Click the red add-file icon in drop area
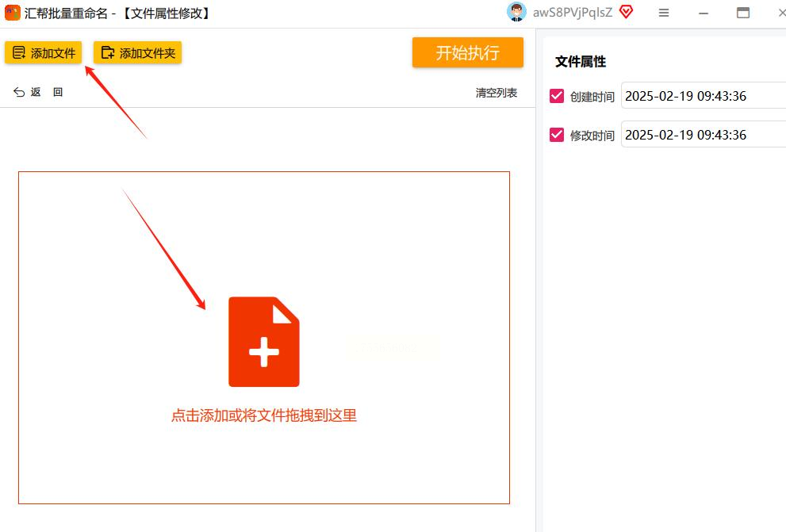Image resolution: width=786 pixels, height=532 pixels. (264, 342)
